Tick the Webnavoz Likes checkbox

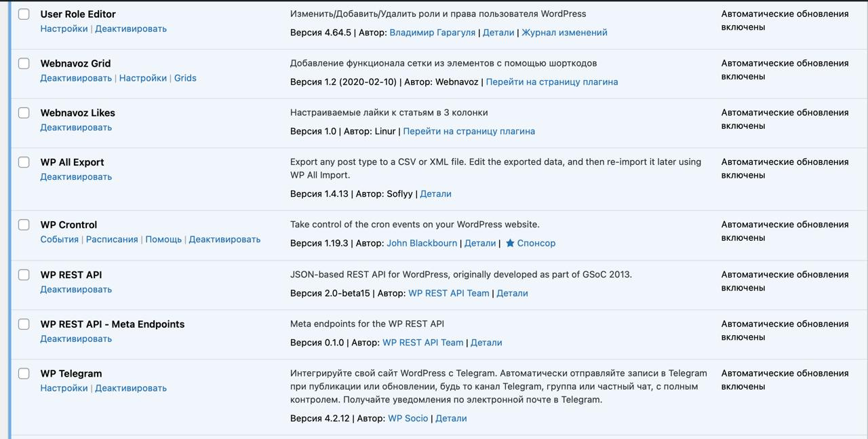[x=24, y=113]
